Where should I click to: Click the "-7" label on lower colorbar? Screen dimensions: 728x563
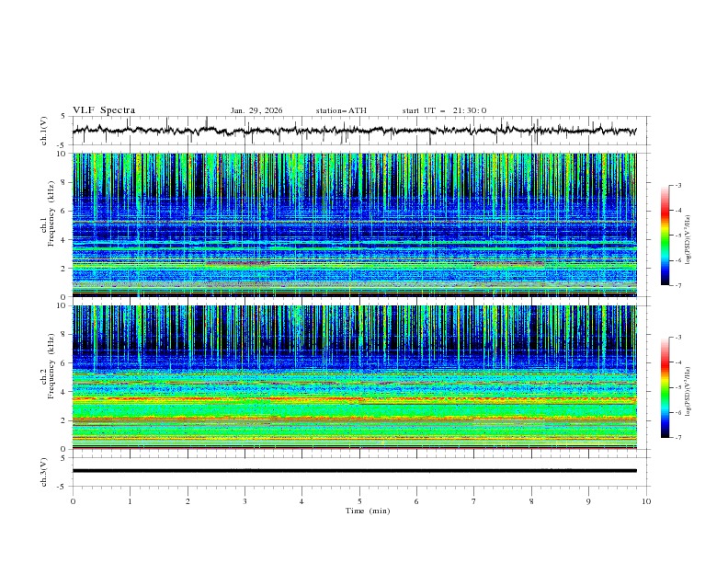tap(677, 438)
